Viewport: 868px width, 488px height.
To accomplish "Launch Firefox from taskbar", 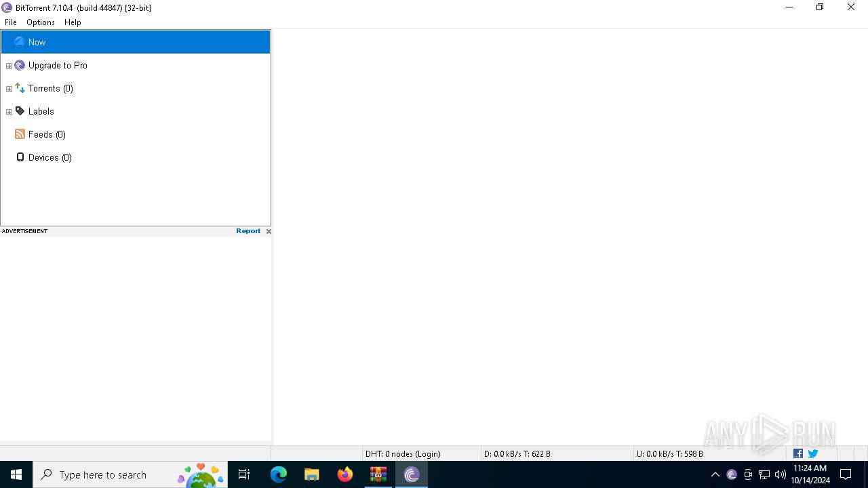I will click(x=345, y=474).
